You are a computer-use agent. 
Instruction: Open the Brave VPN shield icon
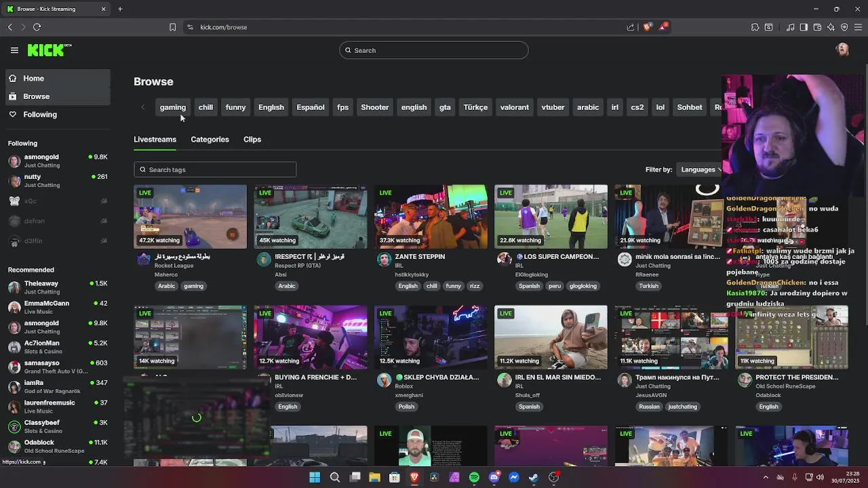pyautogui.click(x=844, y=27)
